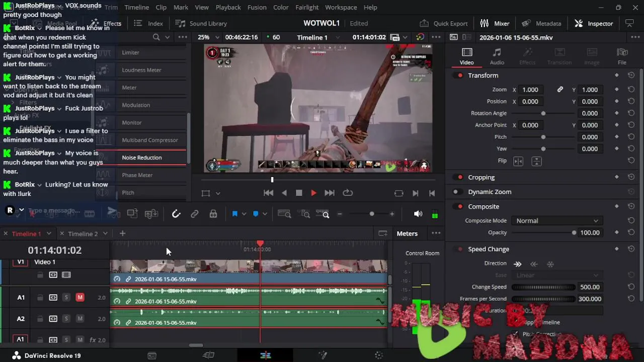Open the flag color dropdown arrow

(244, 214)
